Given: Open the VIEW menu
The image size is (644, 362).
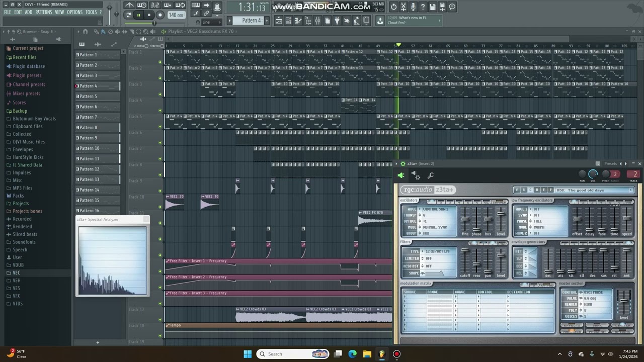Looking at the screenshot, I should [59, 12].
